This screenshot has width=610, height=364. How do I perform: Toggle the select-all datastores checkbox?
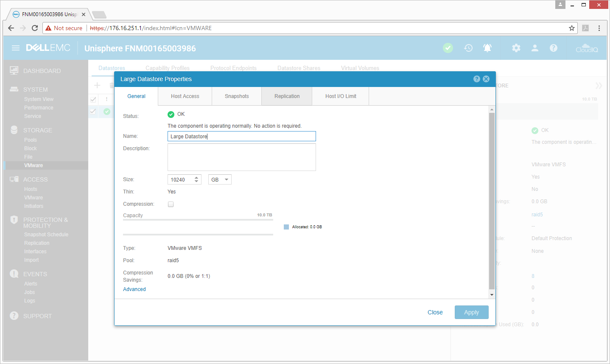(93, 99)
